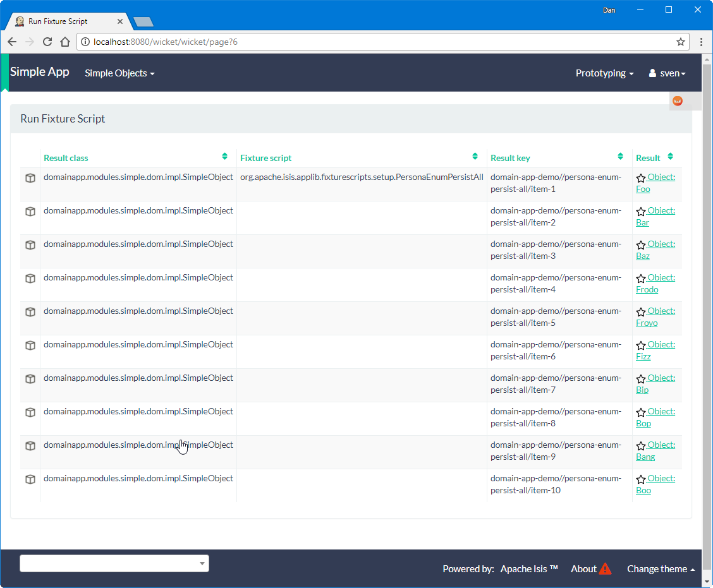Click the browser address bar
This screenshot has width=713, height=588.
(379, 42)
